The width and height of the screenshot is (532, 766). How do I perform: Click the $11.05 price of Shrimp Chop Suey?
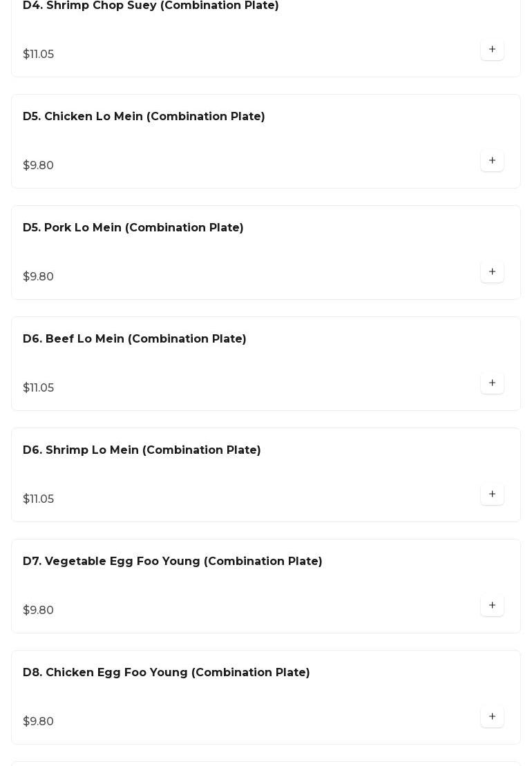[39, 55]
